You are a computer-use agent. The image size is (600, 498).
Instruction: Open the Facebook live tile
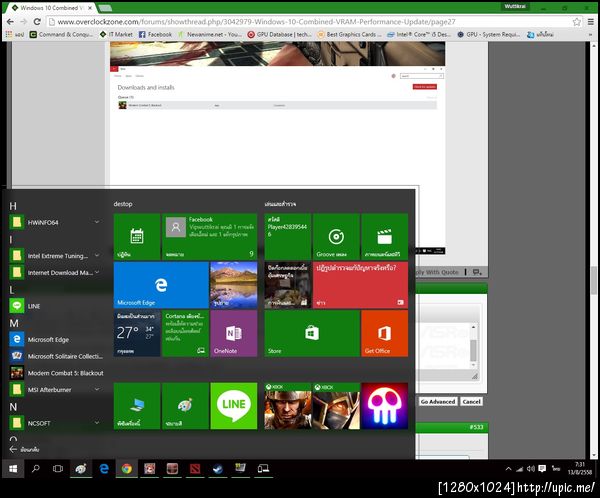tap(209, 237)
